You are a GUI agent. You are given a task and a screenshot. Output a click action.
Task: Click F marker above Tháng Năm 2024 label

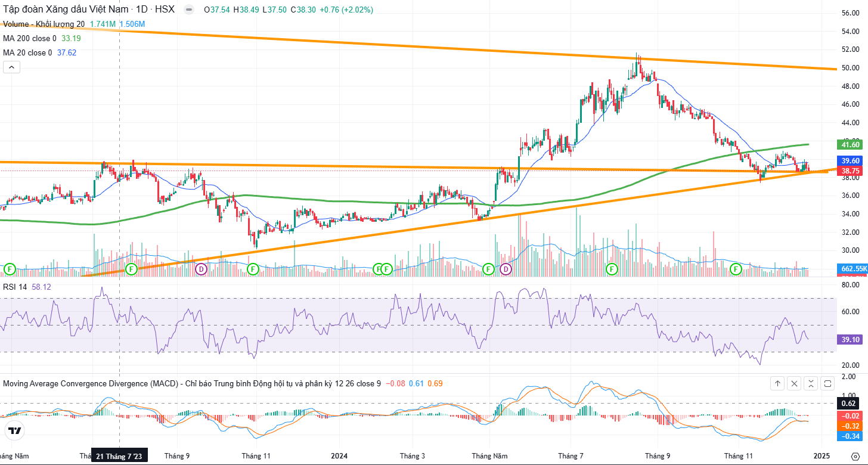pos(489,269)
